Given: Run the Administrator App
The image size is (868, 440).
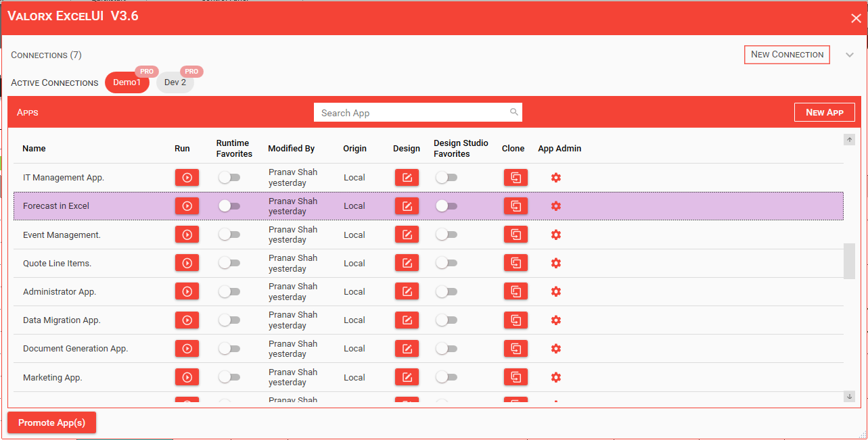Looking at the screenshot, I should (x=187, y=292).
